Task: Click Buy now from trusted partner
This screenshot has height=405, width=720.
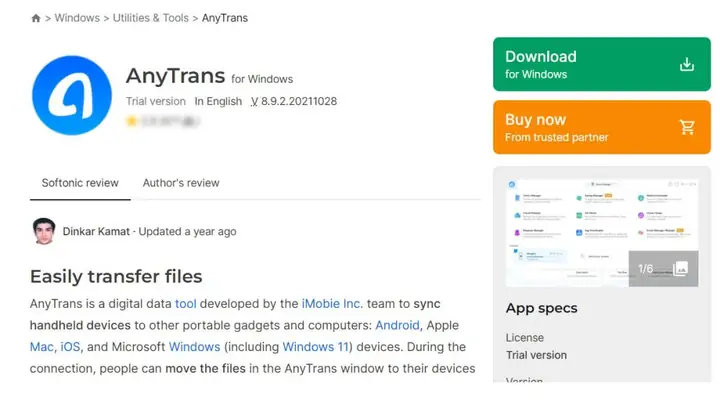Action: 602,127
